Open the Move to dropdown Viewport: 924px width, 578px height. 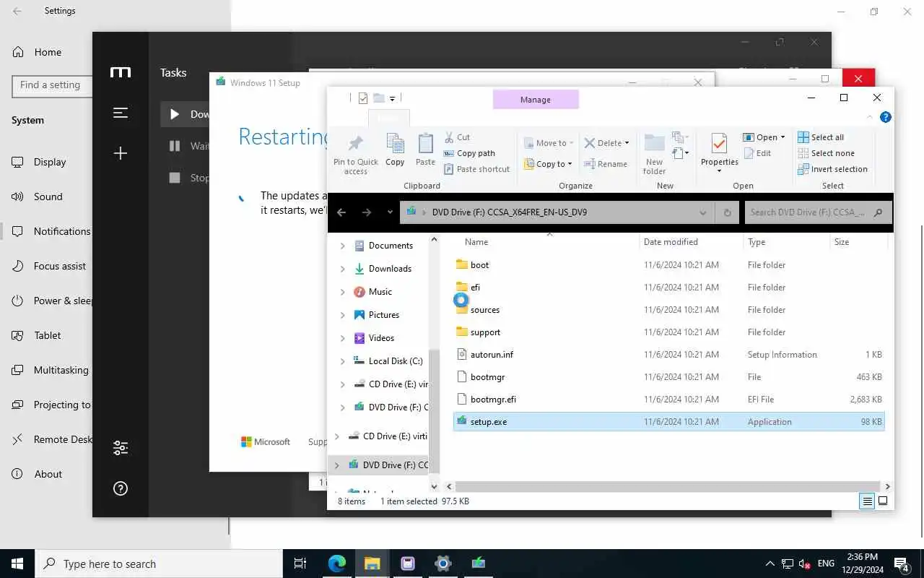click(549, 143)
